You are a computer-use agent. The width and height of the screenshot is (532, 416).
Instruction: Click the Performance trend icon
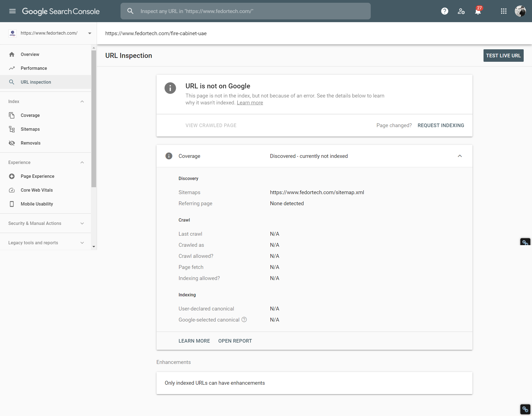12,68
